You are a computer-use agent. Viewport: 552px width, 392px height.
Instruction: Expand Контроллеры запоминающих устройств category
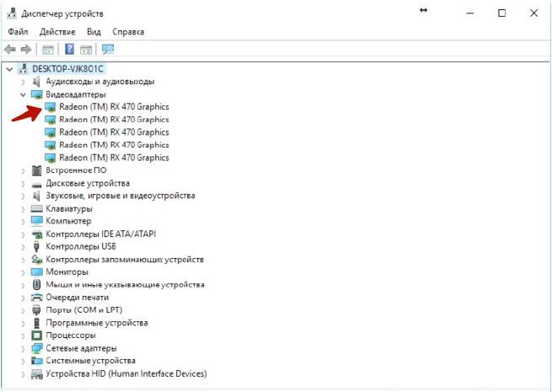tap(24, 260)
